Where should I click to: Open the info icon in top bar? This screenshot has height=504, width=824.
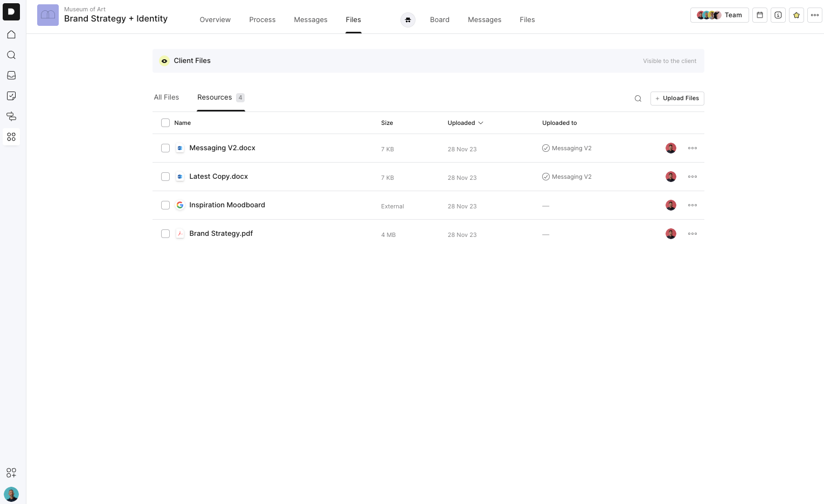(x=778, y=15)
